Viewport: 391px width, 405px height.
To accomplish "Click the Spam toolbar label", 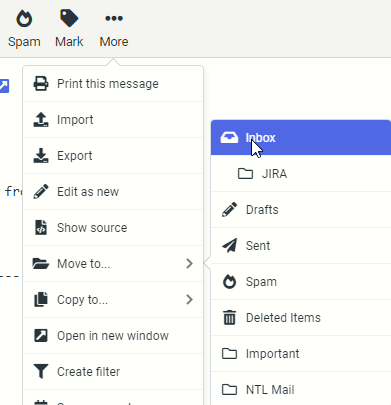I will pos(24,42).
